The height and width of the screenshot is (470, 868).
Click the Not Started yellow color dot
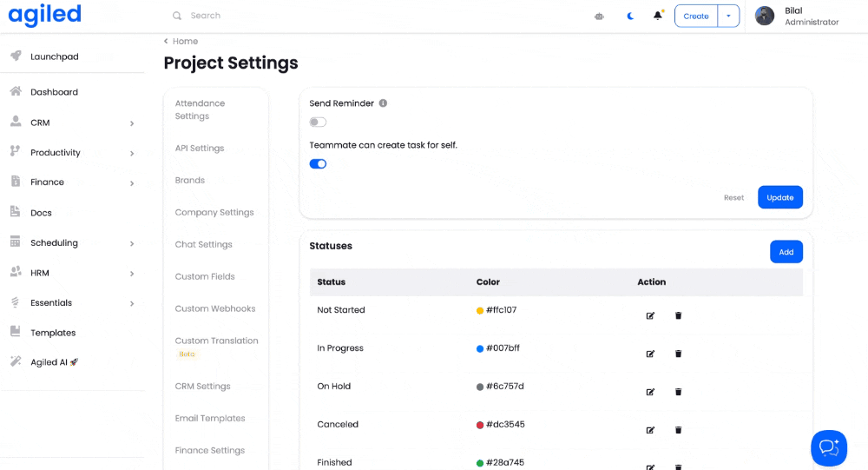pos(480,310)
